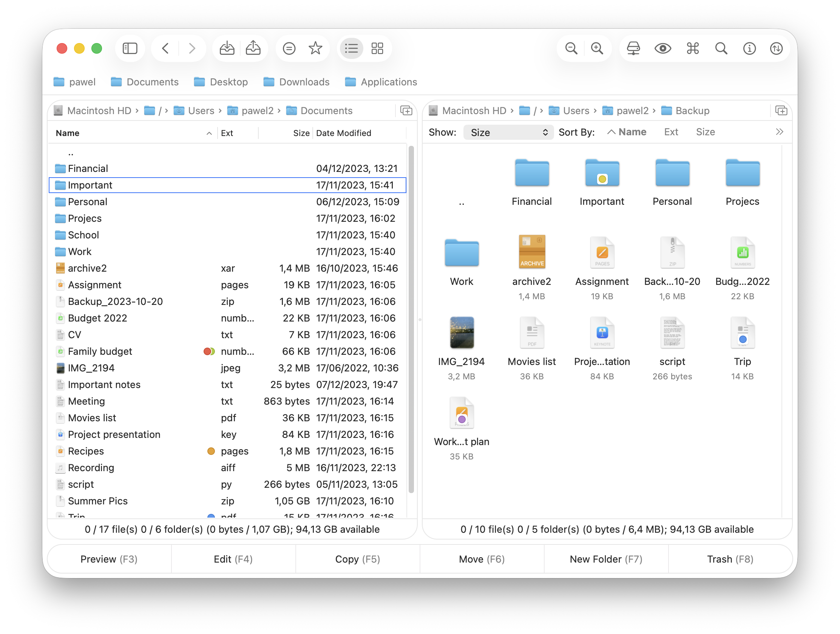Open the file info icon

[x=749, y=48]
